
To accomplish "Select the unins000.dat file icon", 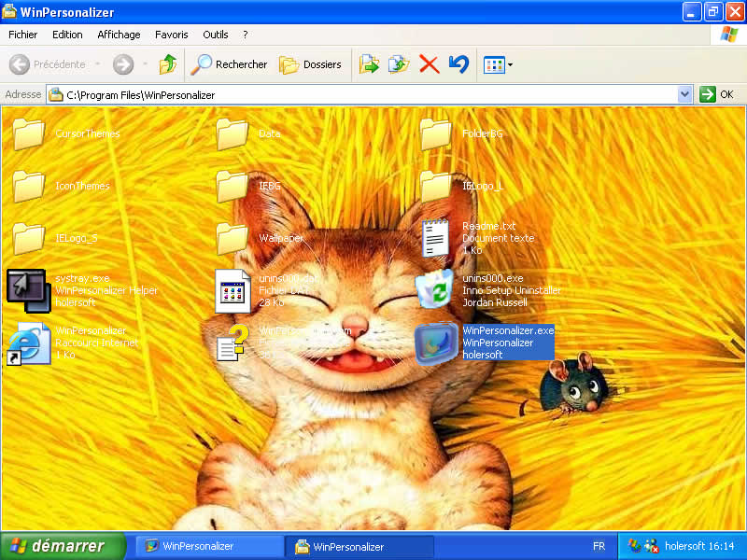I will (x=233, y=291).
